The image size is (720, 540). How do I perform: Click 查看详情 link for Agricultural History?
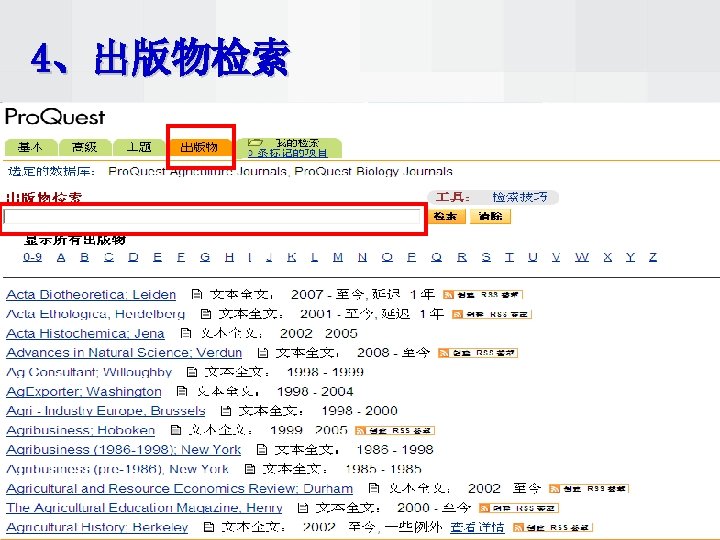pyautogui.click(x=477, y=527)
